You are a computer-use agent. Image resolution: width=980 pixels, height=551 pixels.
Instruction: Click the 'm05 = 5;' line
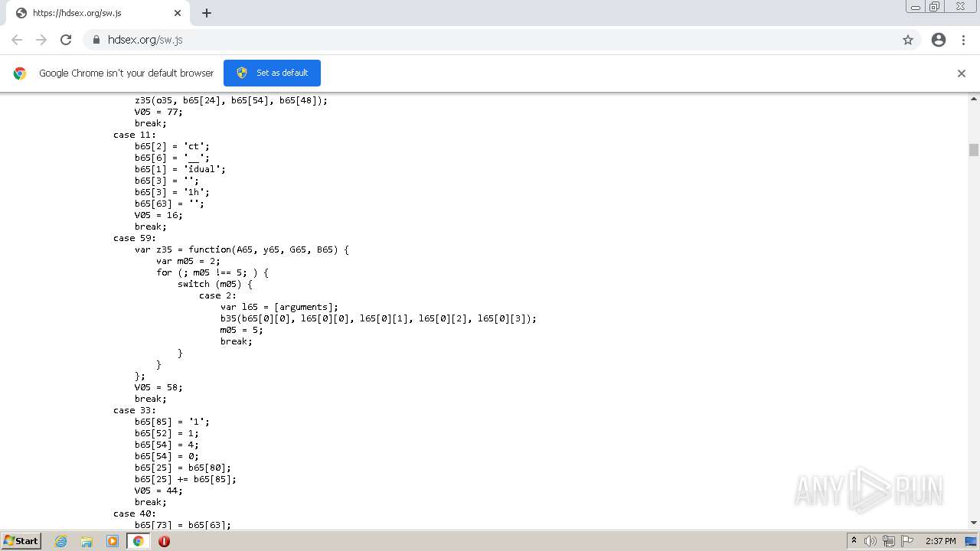click(242, 330)
